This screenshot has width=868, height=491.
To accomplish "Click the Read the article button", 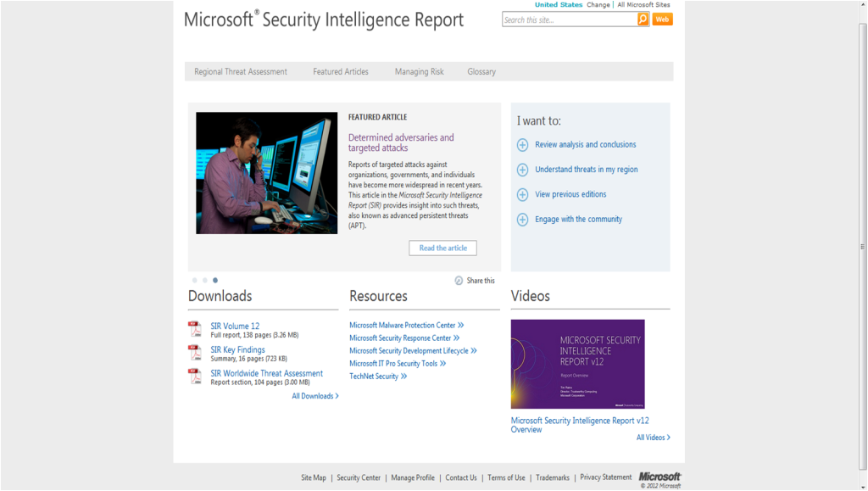I will 442,248.
